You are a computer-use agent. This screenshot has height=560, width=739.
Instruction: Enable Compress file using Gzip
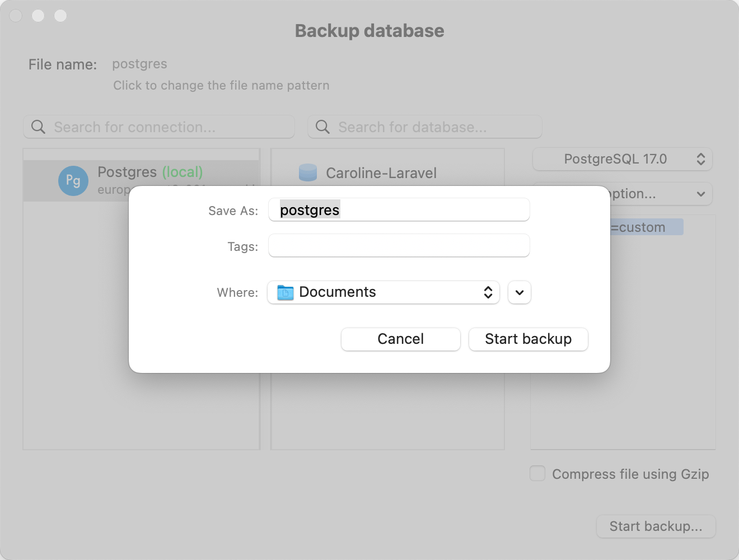[537, 473]
